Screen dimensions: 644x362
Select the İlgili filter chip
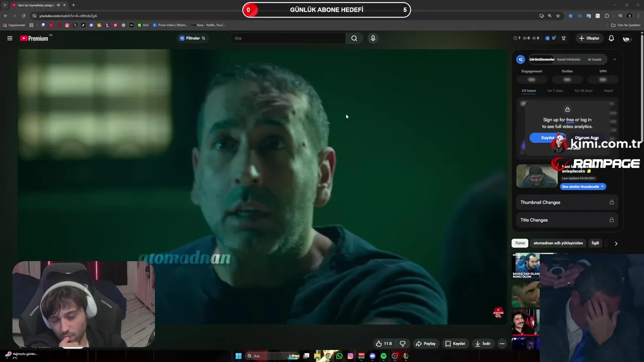(595, 243)
